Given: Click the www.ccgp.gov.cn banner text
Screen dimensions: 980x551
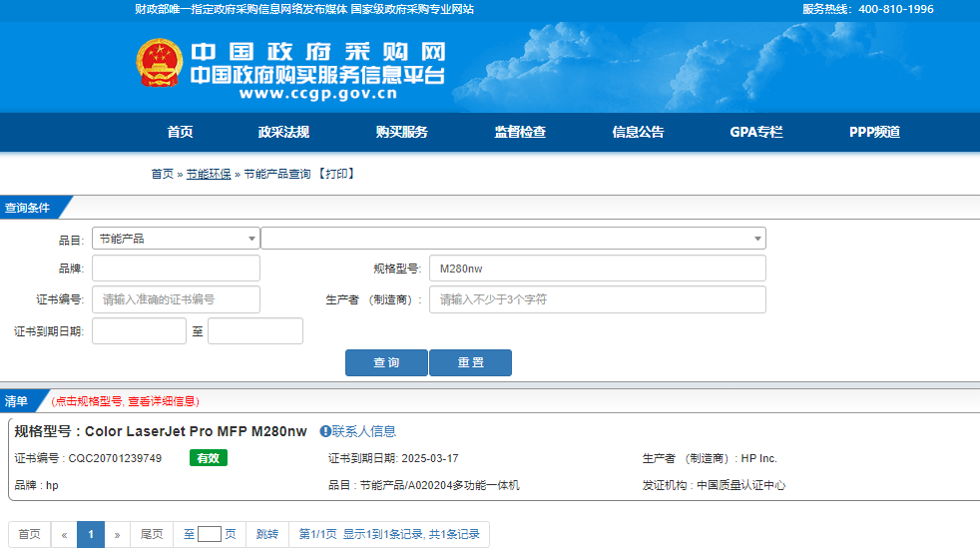Looking at the screenshot, I should click(317, 94).
